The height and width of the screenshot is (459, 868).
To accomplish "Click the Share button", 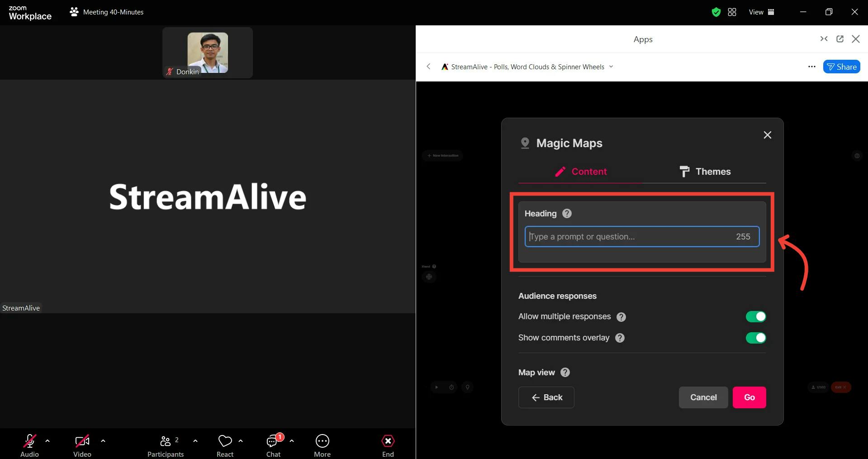I will (x=841, y=67).
